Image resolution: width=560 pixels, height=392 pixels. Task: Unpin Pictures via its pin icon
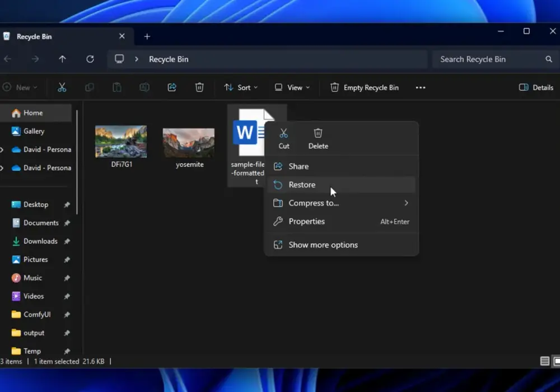(67, 259)
